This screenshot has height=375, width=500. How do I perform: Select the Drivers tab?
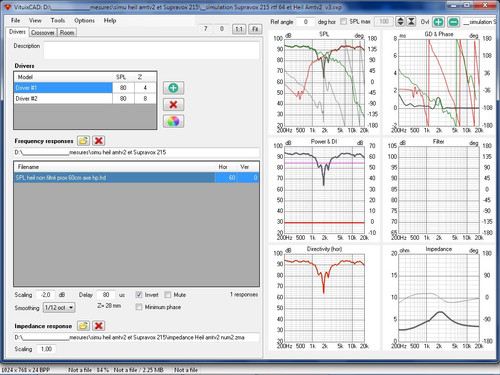coord(17,32)
